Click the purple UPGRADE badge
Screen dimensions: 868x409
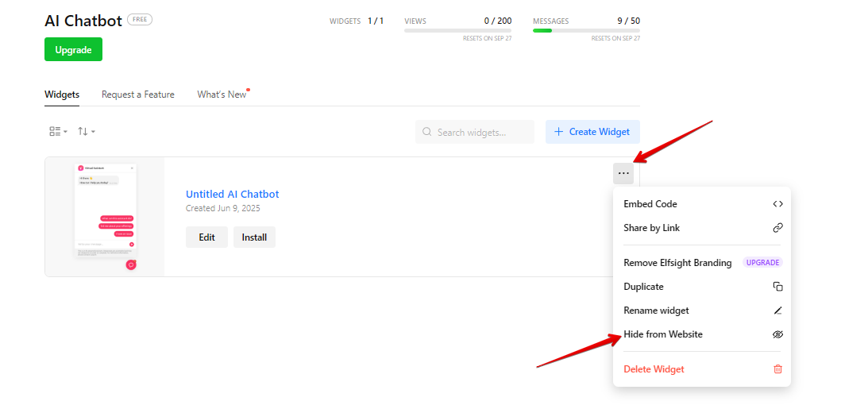762,263
